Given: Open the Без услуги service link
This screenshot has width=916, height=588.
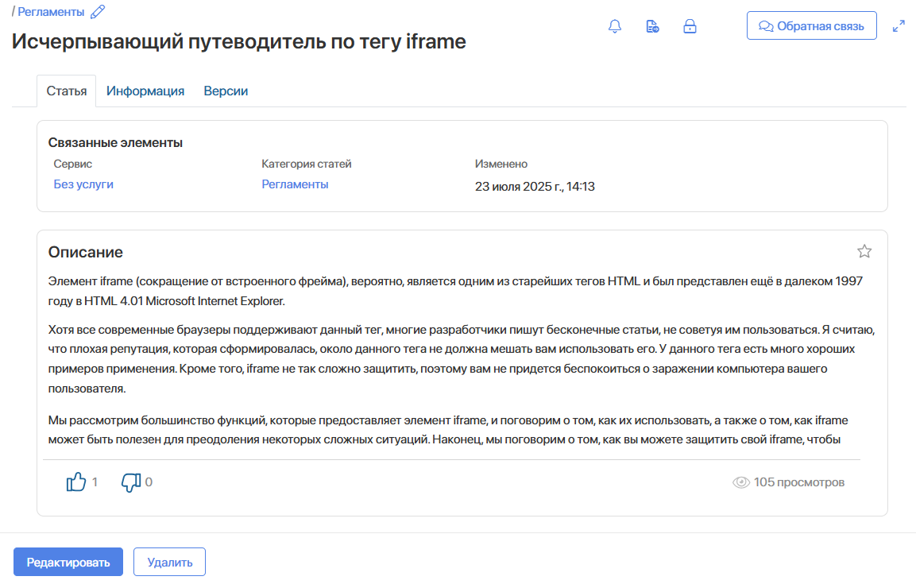Looking at the screenshot, I should tap(83, 184).
